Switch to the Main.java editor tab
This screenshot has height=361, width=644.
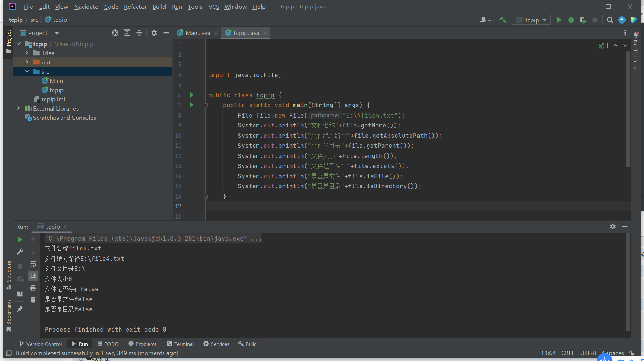(x=197, y=33)
